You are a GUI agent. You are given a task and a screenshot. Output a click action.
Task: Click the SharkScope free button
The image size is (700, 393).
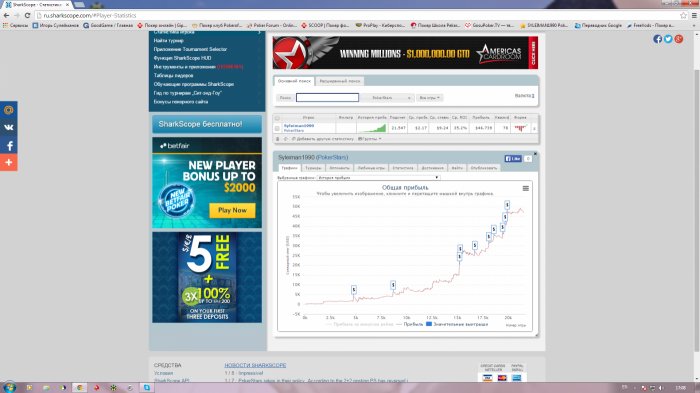[207, 124]
